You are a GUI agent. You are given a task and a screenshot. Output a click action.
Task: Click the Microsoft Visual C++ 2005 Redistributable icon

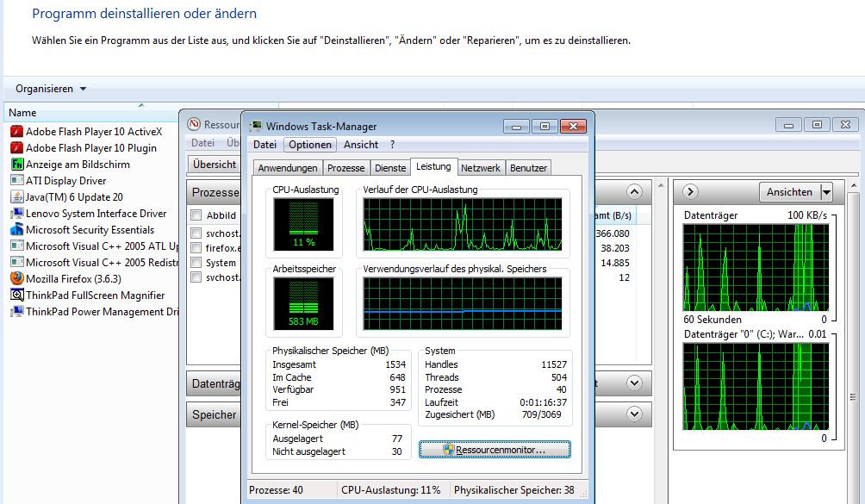17,263
